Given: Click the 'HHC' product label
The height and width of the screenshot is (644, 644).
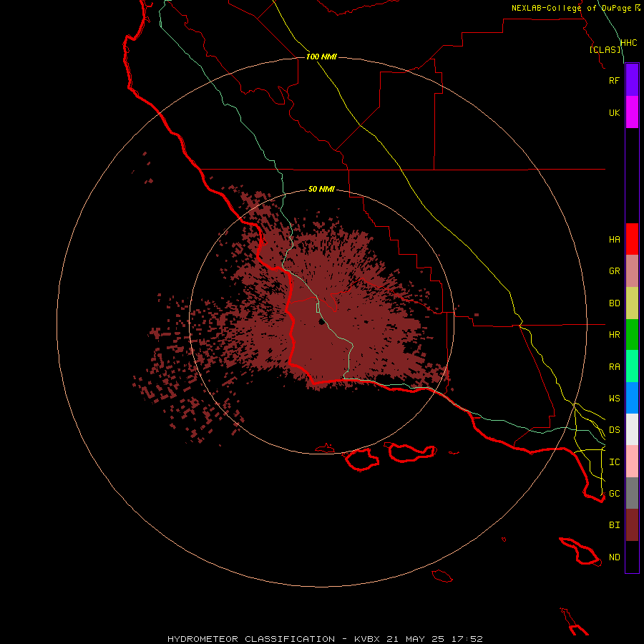Looking at the screenshot, I should click(x=628, y=43).
